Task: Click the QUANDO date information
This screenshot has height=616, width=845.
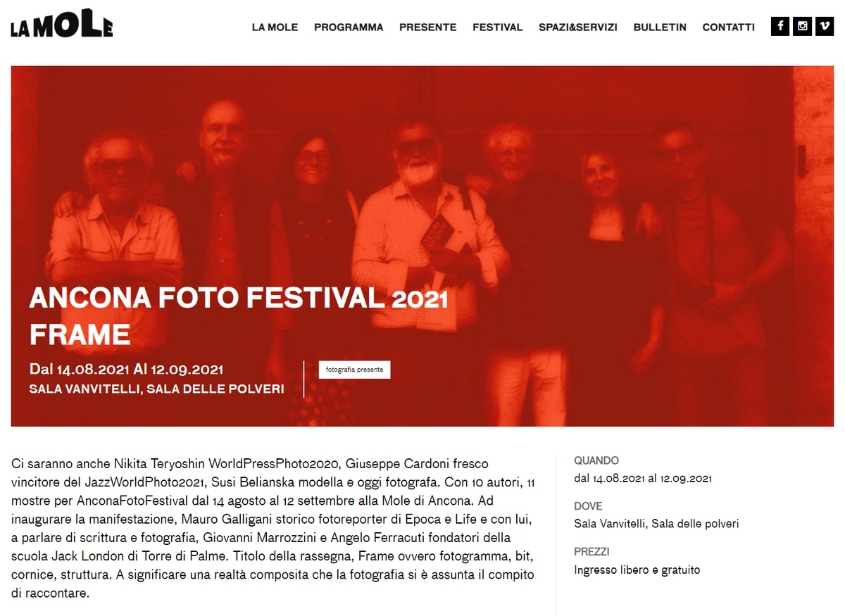Action: coord(643,479)
